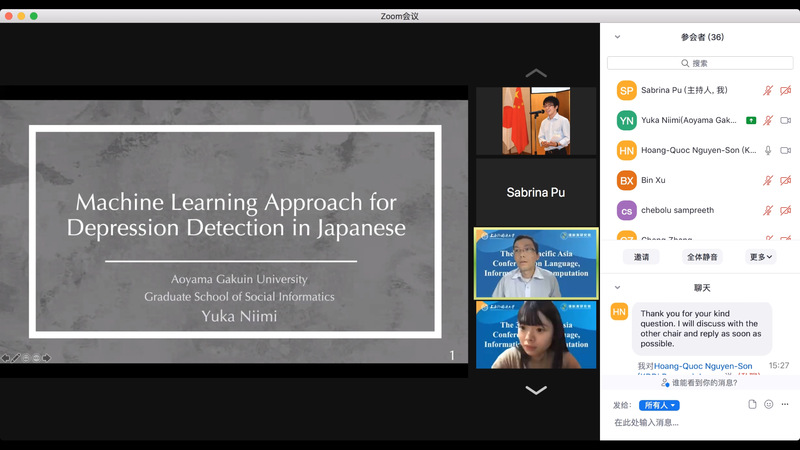The height and width of the screenshot is (450, 800).
Task: Click Sabrina Pu's muted microphone icon
Action: (768, 90)
